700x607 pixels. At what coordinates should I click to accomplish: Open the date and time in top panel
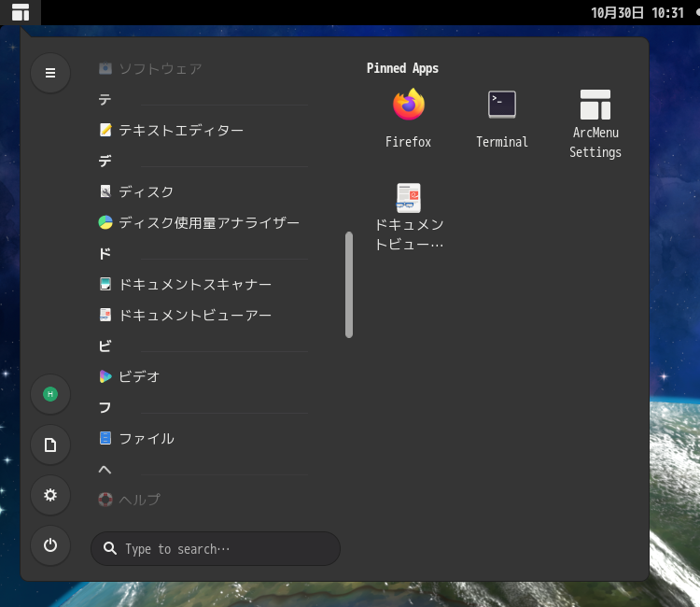point(637,12)
